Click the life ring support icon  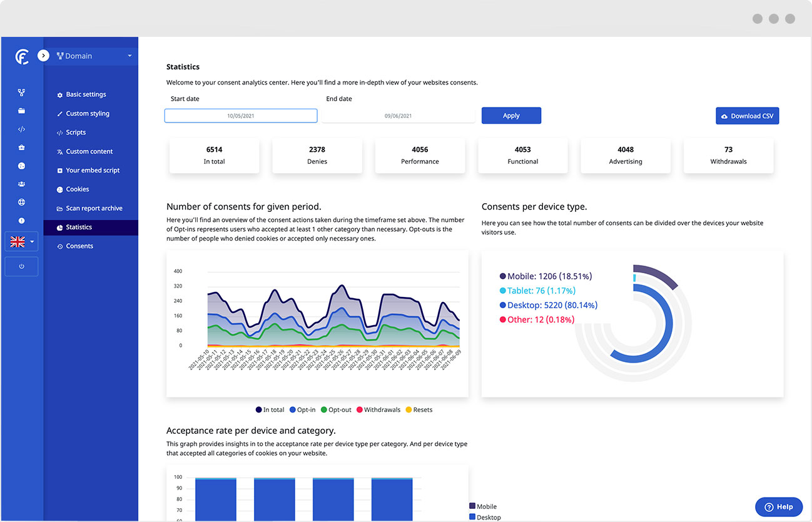(21, 203)
